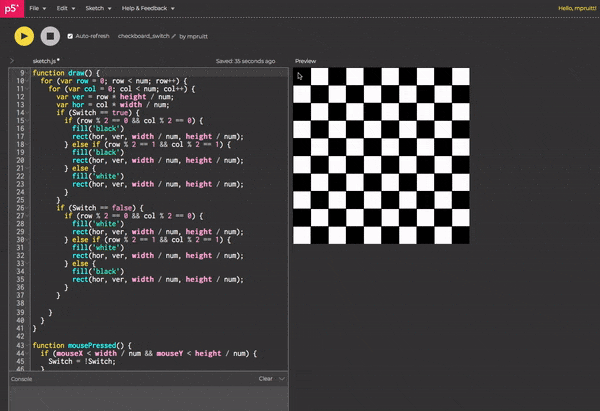Fold the else-if block at line 18
The image size is (600, 411).
click(27, 144)
